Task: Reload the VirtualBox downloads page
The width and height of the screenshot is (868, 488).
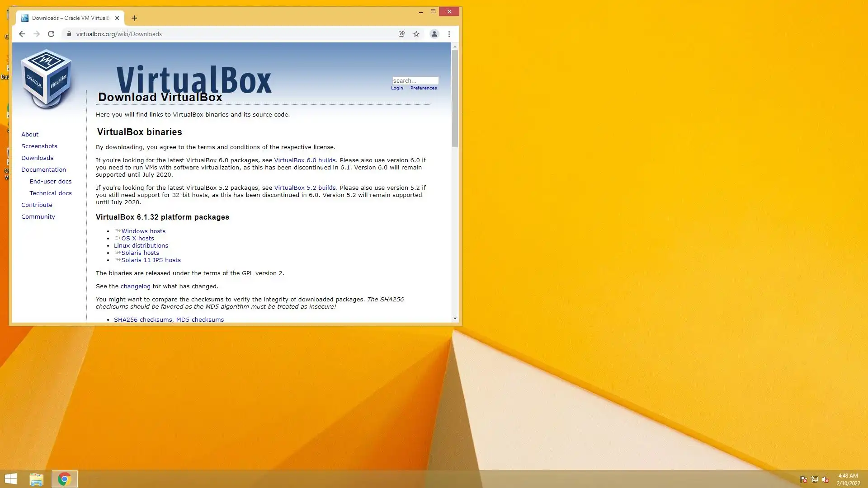Action: coord(51,34)
